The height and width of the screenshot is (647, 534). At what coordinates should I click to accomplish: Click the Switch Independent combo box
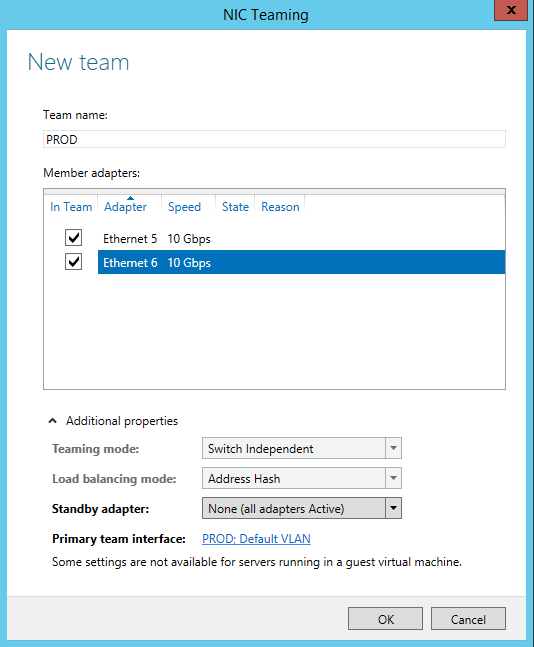click(302, 448)
